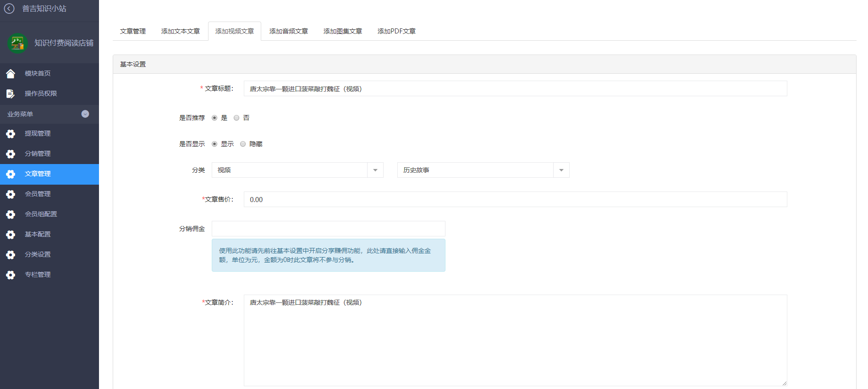The width and height of the screenshot is (868, 389).
Task: Click the gear icon next to 专栏管理
Action: pyautogui.click(x=11, y=275)
